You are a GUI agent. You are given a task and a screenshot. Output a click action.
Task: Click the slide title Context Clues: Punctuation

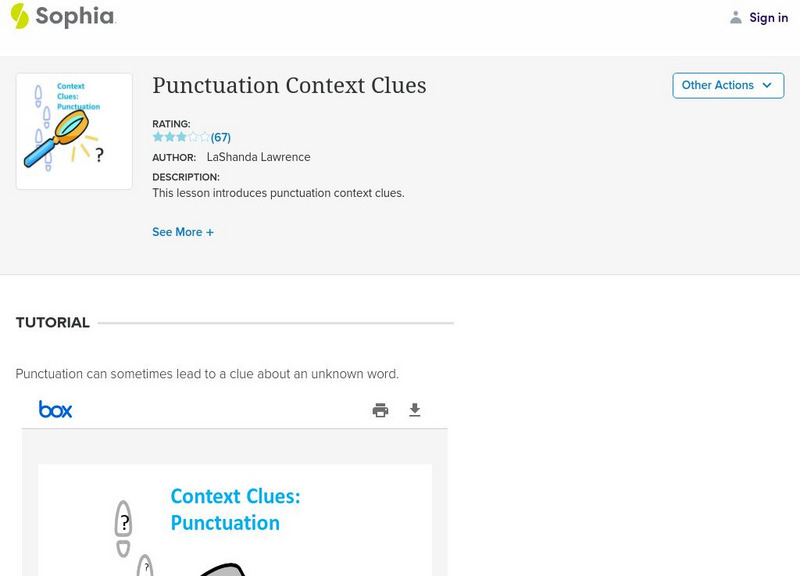point(235,509)
